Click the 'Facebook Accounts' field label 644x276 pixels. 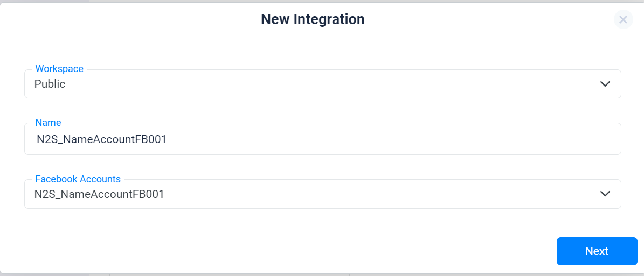tap(78, 179)
